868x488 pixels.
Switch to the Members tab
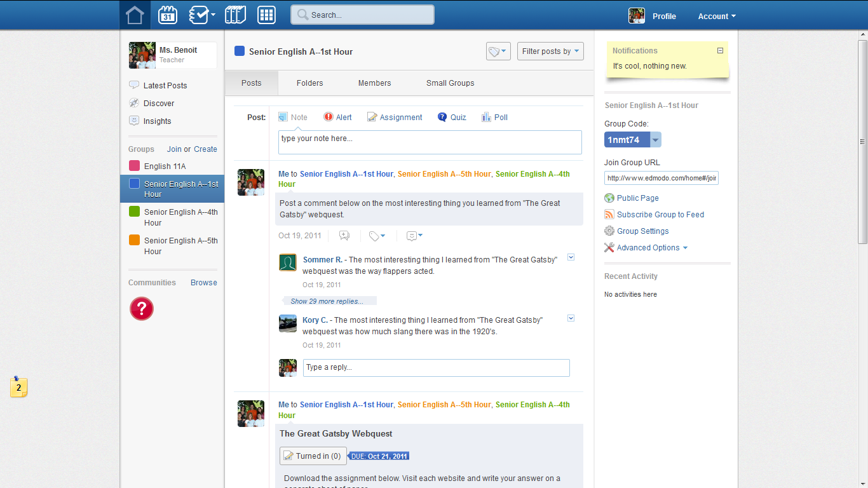tap(375, 83)
